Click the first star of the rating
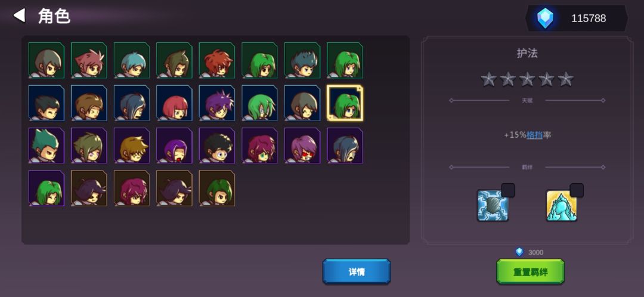Viewport: 644px width, 297px height. click(x=489, y=79)
